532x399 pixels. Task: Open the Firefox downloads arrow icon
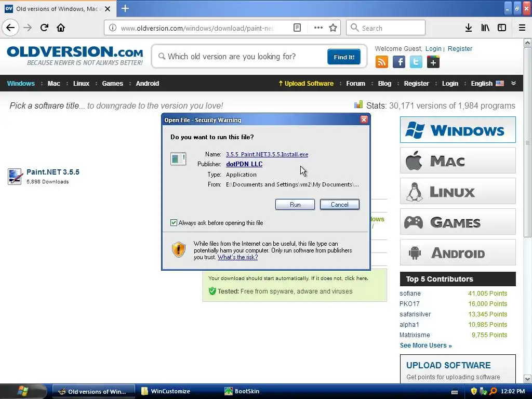(x=469, y=28)
